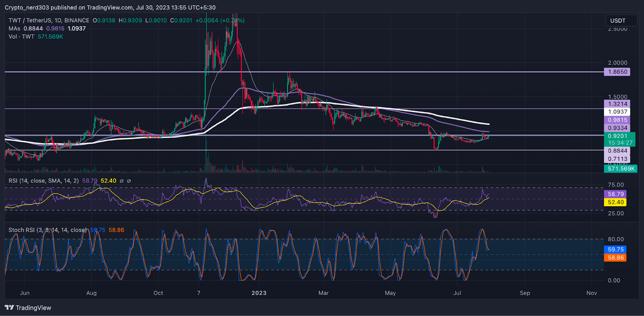Viewport: 644px width, 316px height.
Task: Select the TWT / TetherUS symbol title
Action: click(x=49, y=21)
